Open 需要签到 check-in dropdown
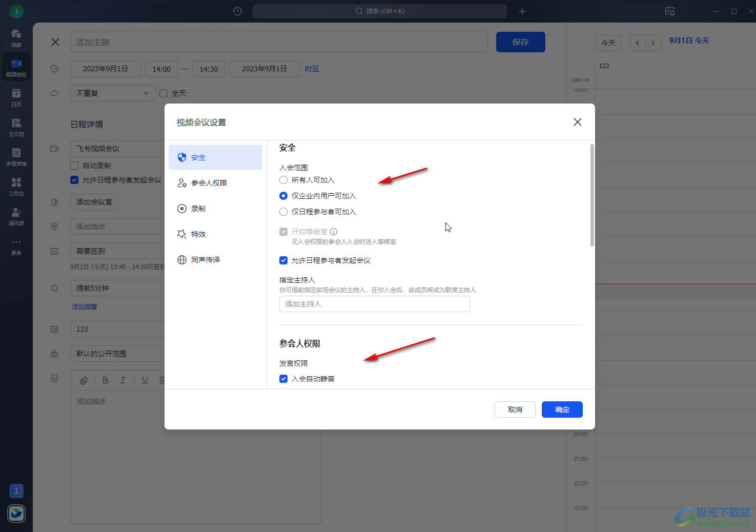The image size is (756, 532). (x=117, y=251)
